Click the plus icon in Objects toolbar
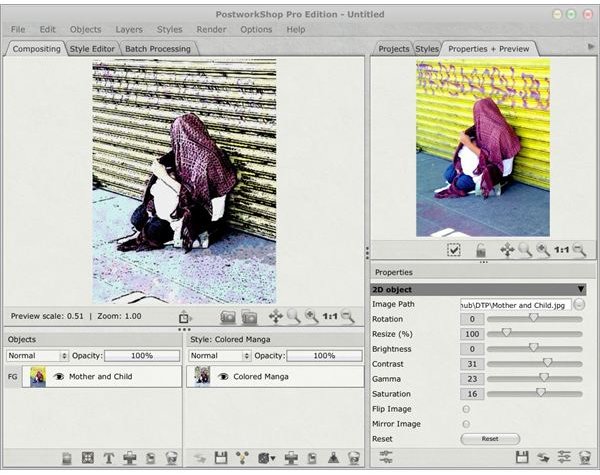The height and width of the screenshot is (475, 600). pos(130,458)
